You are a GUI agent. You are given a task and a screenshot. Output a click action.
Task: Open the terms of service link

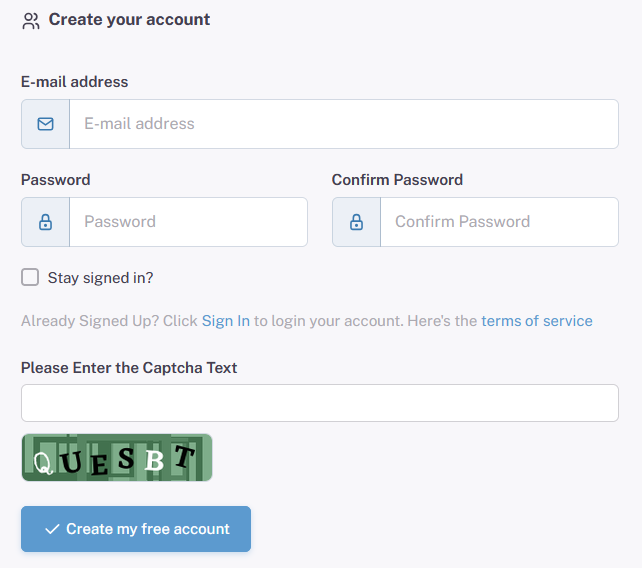[x=537, y=321]
